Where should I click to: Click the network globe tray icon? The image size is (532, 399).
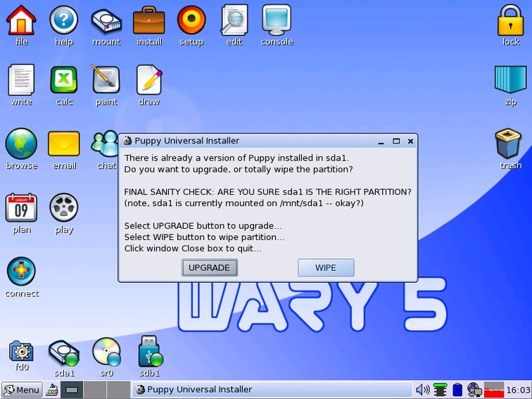point(474,390)
